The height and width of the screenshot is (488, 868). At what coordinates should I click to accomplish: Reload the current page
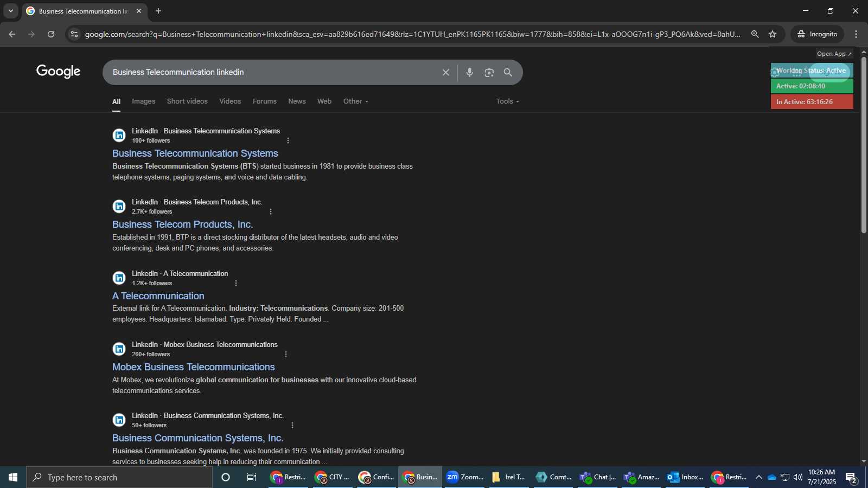[51, 34]
